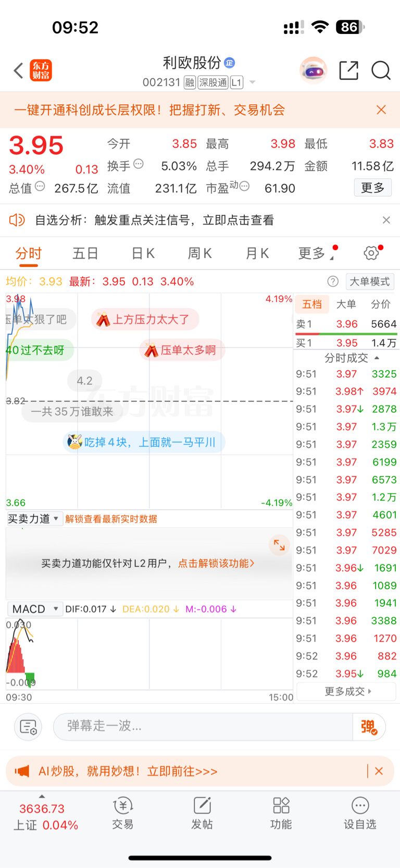
Task: Tap the 吃掉4块 danmaku comment
Action: click(144, 442)
